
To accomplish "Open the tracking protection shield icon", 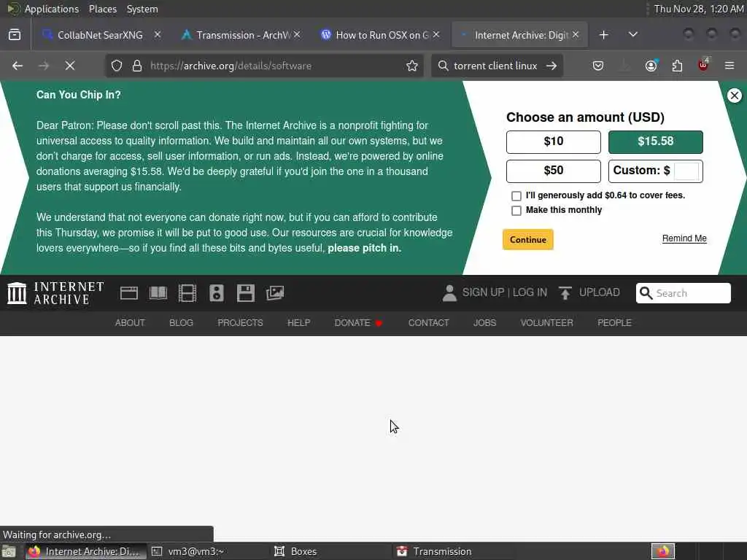I will 117,66.
